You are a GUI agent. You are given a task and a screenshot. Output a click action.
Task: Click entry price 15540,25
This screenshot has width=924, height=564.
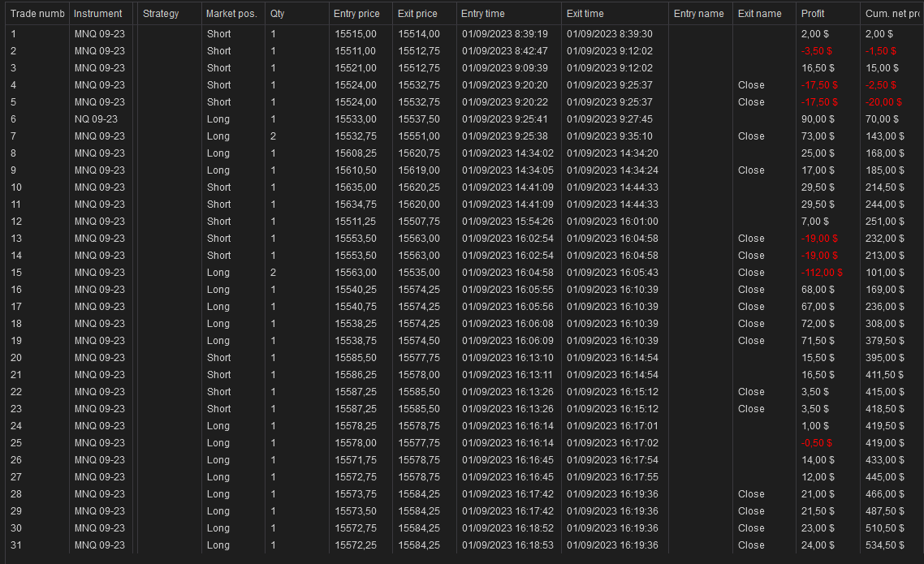pos(356,290)
